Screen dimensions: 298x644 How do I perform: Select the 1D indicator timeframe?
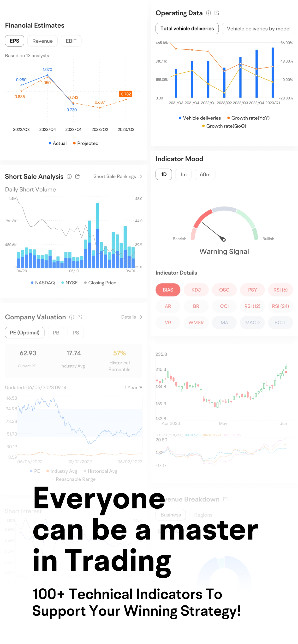point(164,174)
